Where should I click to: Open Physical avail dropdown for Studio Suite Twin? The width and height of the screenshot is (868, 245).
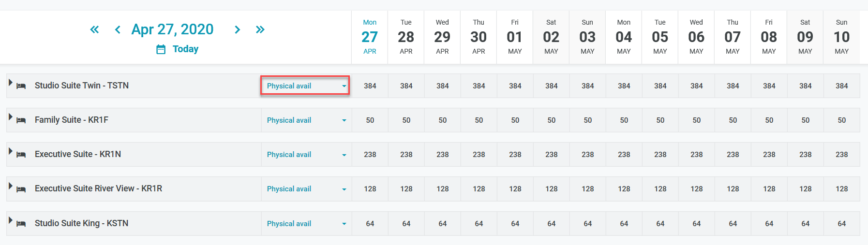click(305, 86)
